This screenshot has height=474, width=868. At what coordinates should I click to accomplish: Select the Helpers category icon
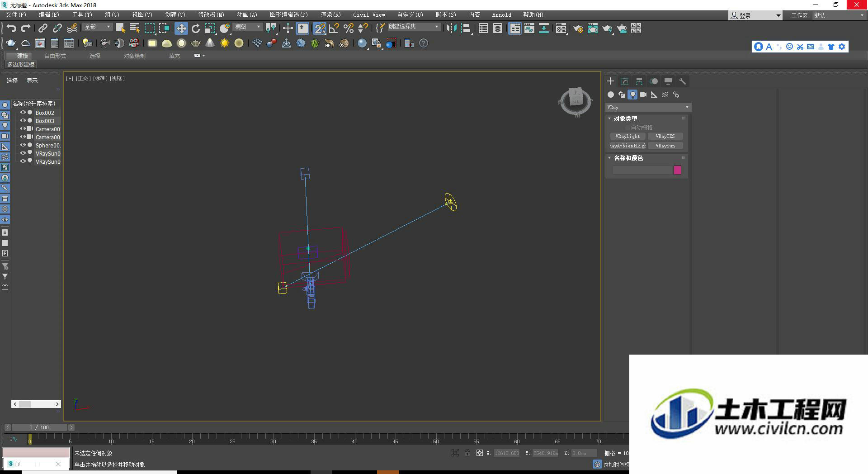(x=654, y=95)
